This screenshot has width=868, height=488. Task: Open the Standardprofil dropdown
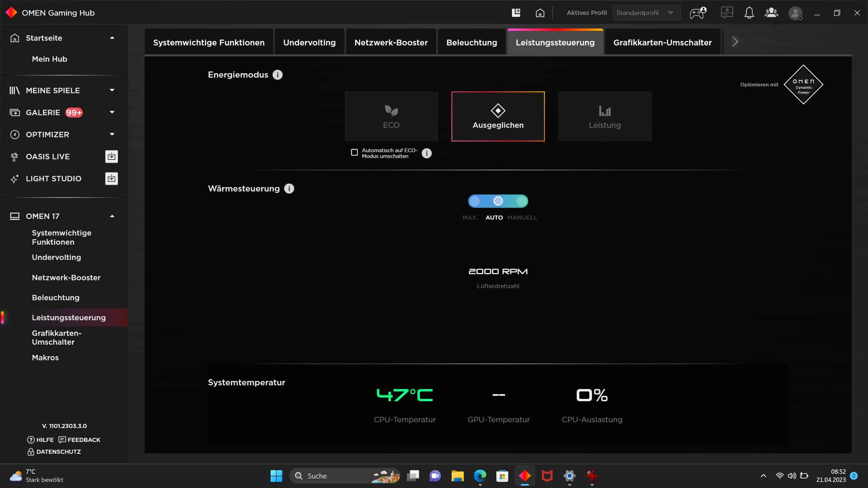click(646, 13)
